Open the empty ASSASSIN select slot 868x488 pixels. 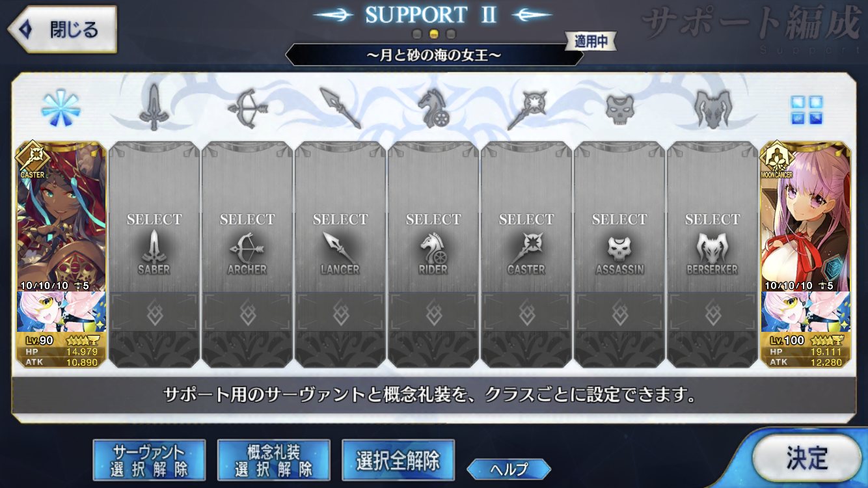click(x=619, y=254)
